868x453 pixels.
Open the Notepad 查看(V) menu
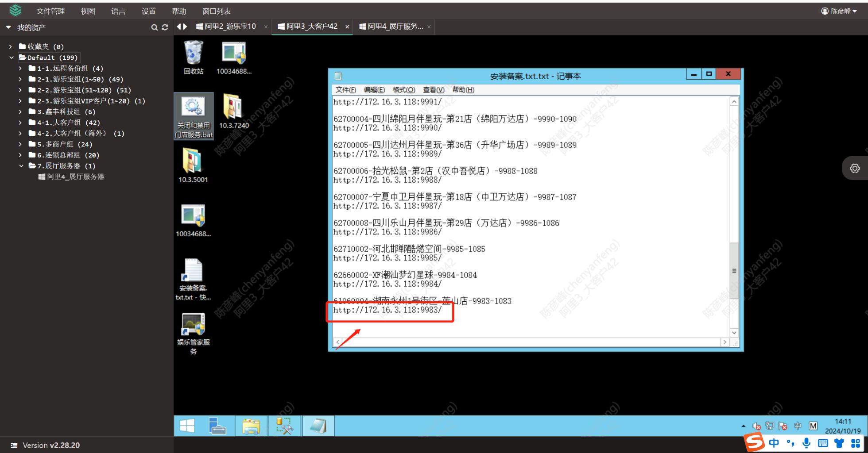point(434,90)
